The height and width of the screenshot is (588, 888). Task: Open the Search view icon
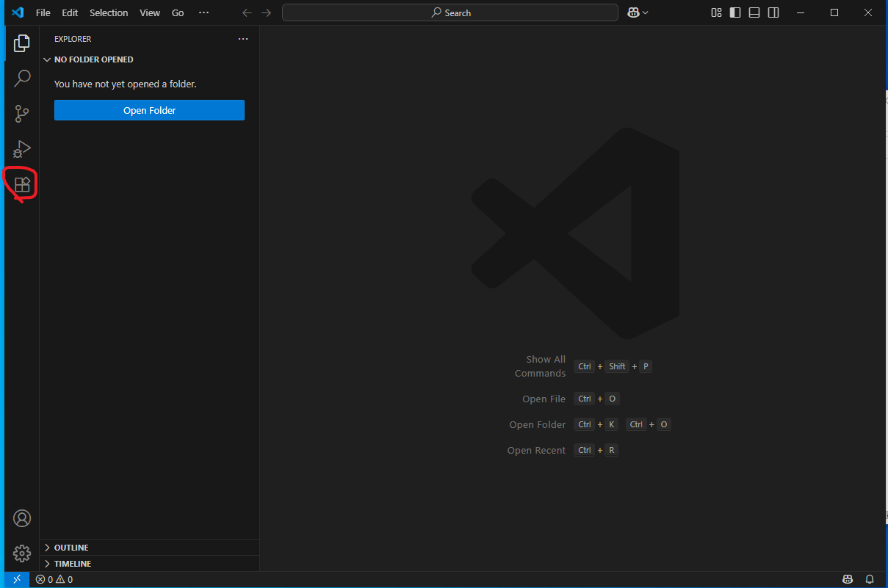click(x=22, y=78)
